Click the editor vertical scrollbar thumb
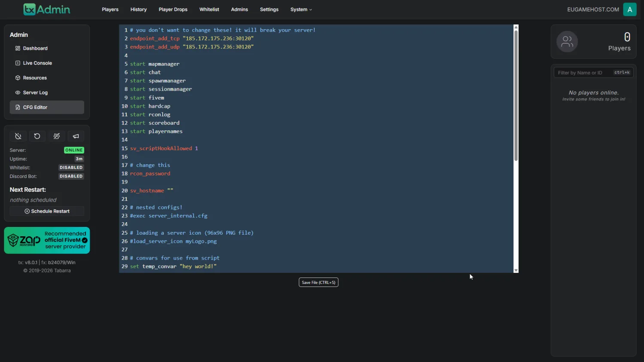Image resolution: width=644 pixels, height=362 pixels. point(516,95)
